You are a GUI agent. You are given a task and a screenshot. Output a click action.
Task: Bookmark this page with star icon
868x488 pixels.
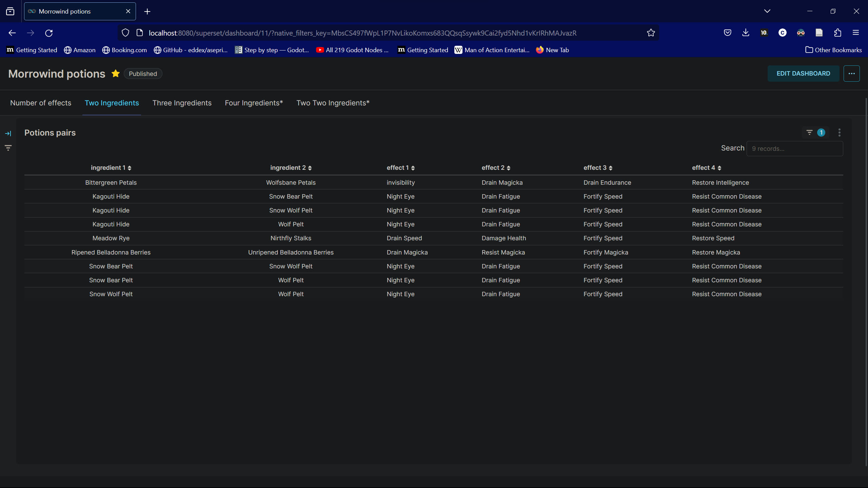[651, 33]
